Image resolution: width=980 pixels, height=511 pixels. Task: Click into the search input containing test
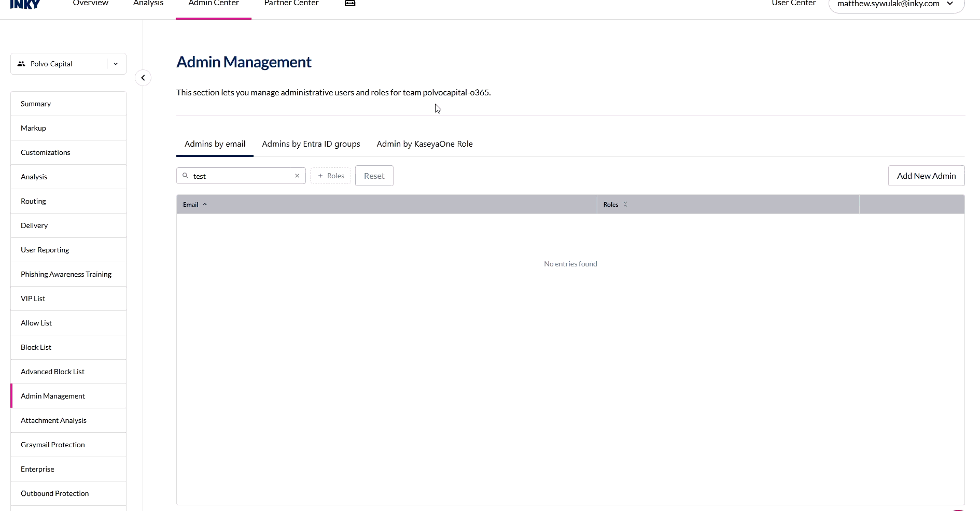point(241,176)
